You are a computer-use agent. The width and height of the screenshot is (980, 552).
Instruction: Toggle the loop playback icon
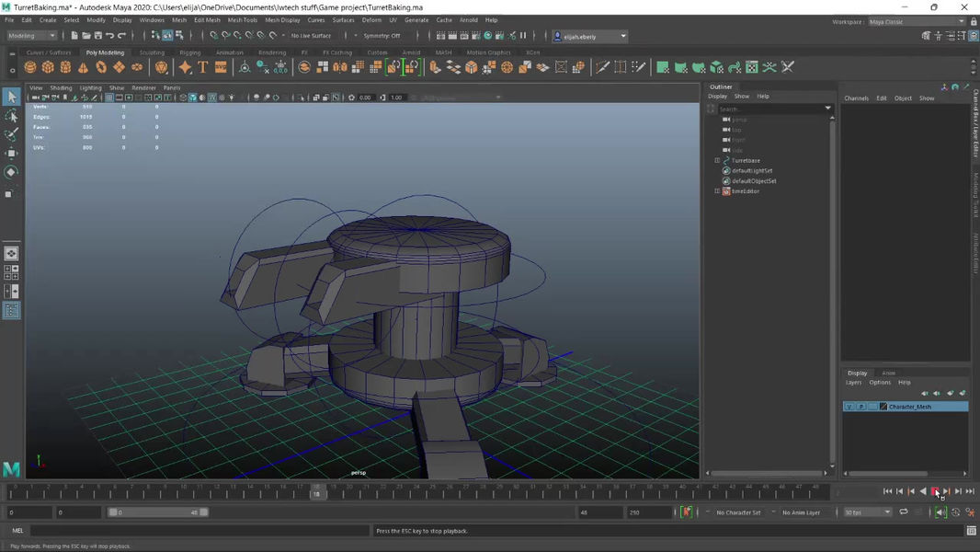[904, 512]
